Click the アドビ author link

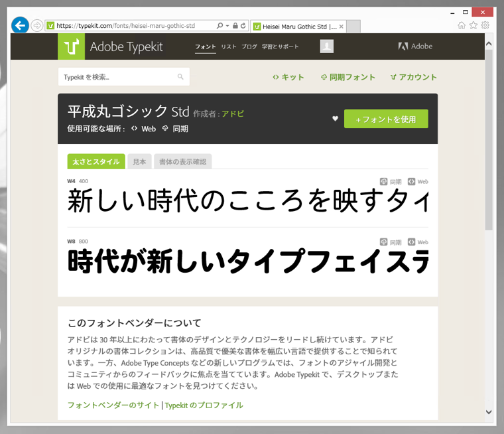pos(233,113)
